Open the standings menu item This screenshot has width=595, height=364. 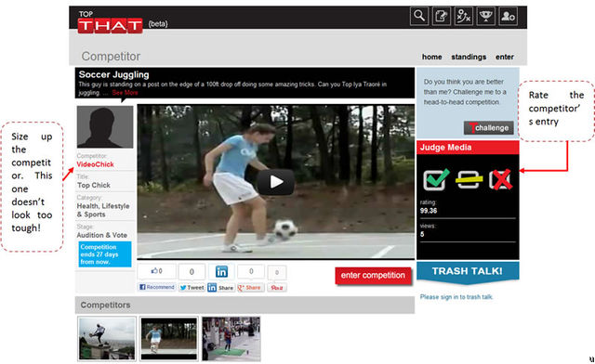pyautogui.click(x=469, y=57)
